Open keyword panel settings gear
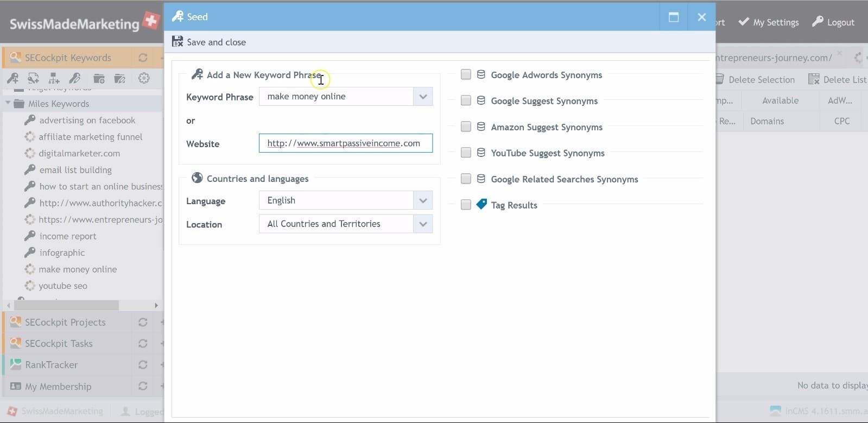This screenshot has width=868, height=423. (144, 78)
